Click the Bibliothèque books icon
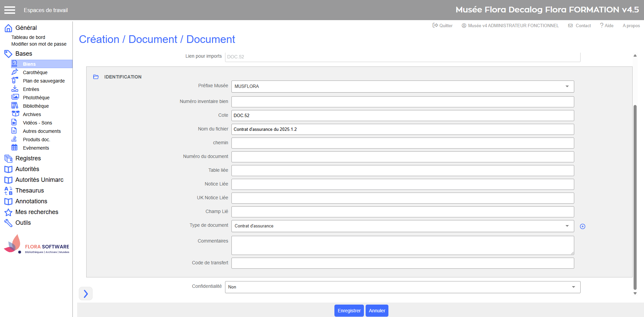644x317 pixels. (x=15, y=106)
